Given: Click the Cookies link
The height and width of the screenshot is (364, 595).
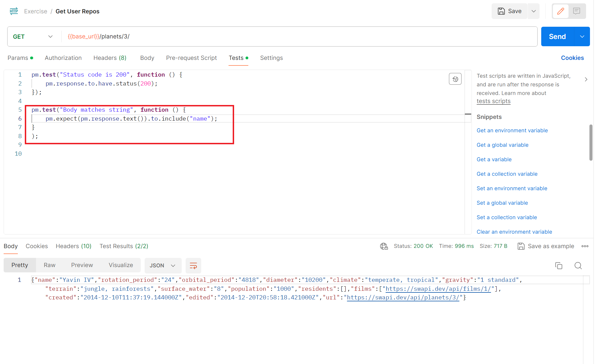Looking at the screenshot, I should pyautogui.click(x=572, y=58).
